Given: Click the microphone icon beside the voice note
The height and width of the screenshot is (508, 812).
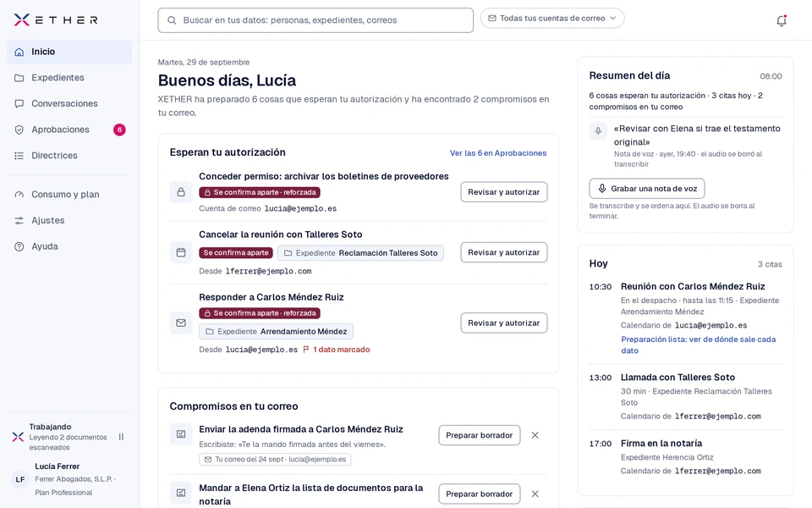Looking at the screenshot, I should click(x=598, y=130).
